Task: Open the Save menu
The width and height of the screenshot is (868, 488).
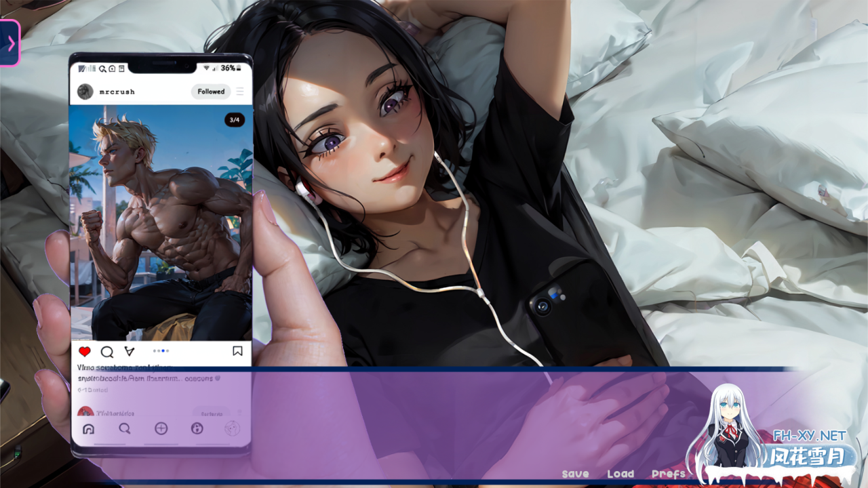Action: [575, 474]
